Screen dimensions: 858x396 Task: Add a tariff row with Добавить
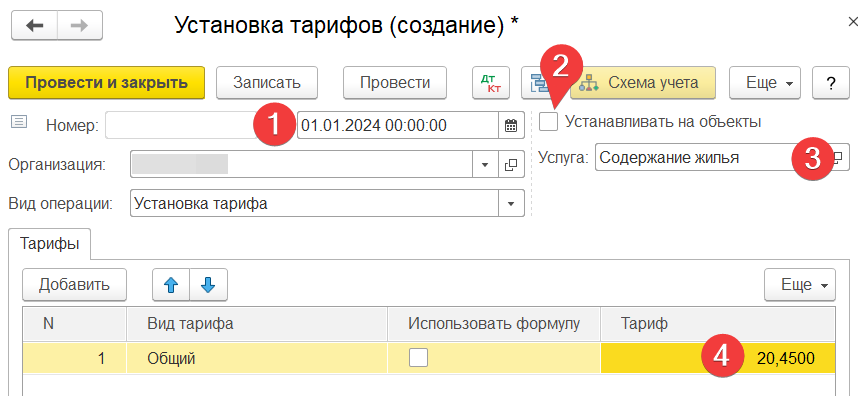[x=74, y=285]
